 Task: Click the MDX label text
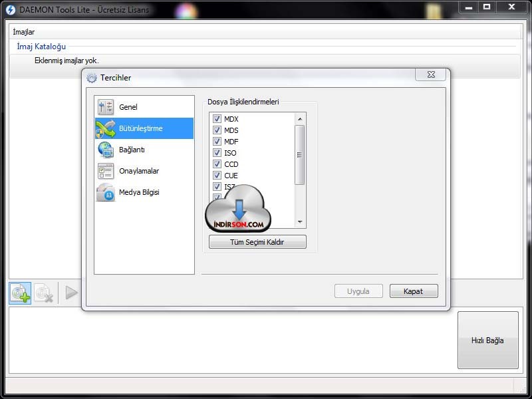tap(231, 119)
